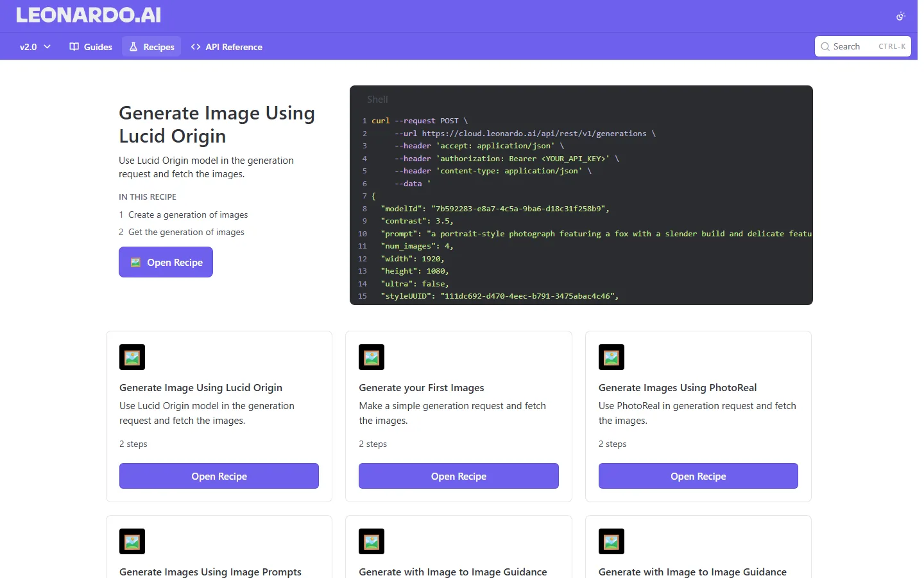This screenshot has height=578, width=924.
Task: Select the Recipes tab
Action: click(x=151, y=47)
